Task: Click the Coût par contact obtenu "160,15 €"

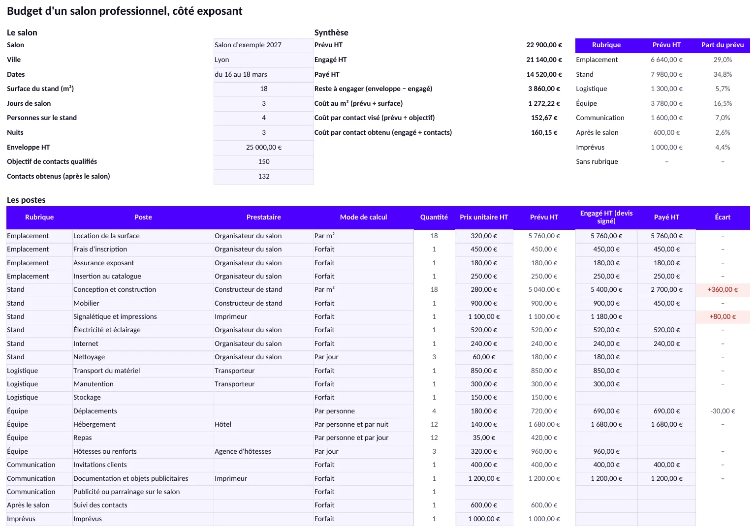Action: point(544,132)
